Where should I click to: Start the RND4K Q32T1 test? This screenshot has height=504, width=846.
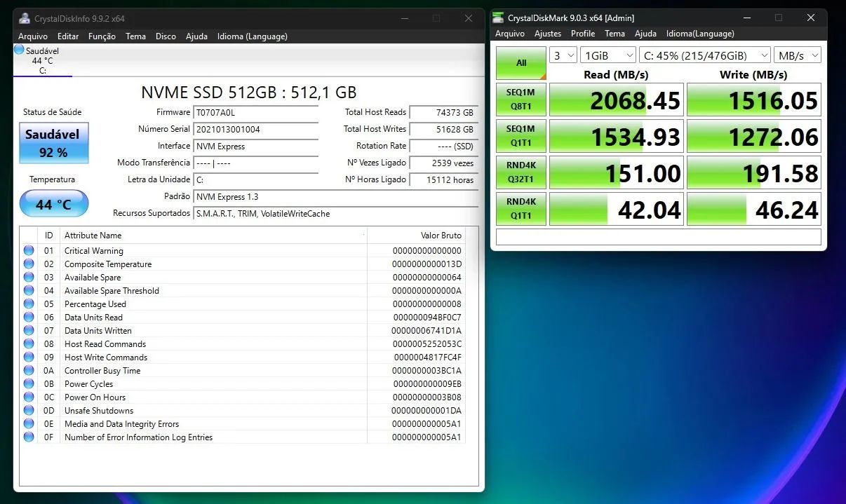tap(521, 173)
